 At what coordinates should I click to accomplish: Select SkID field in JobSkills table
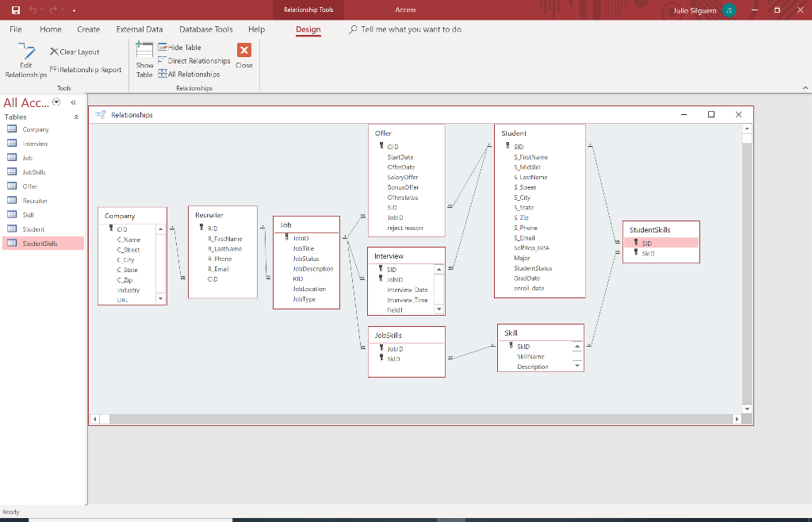(x=393, y=359)
